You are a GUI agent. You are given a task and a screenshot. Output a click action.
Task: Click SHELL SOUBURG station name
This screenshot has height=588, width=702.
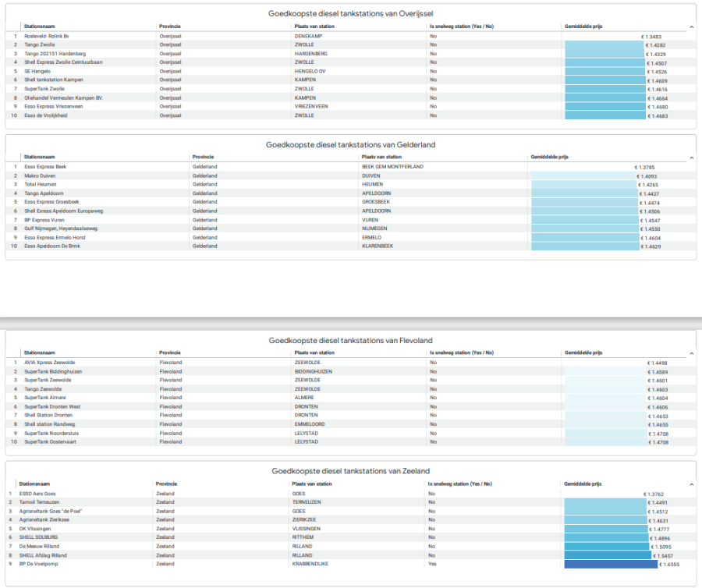pos(38,537)
